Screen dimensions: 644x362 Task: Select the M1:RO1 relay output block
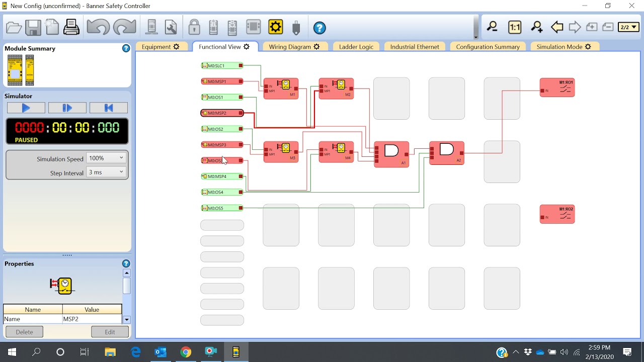click(557, 87)
